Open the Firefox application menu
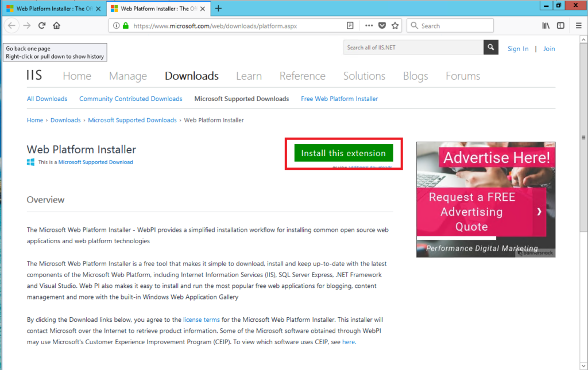The height and width of the screenshot is (370, 588). (x=579, y=25)
